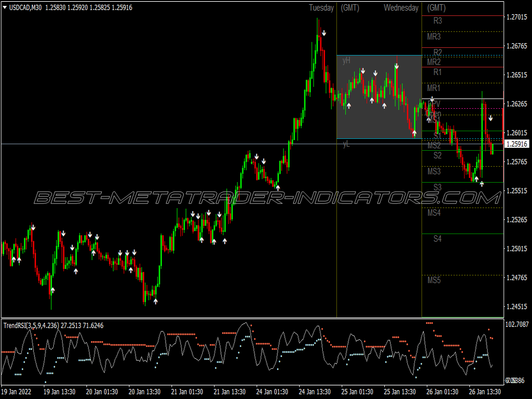Click the S4 support level label
Viewport: 532px width, 399px height.
[x=437, y=239]
